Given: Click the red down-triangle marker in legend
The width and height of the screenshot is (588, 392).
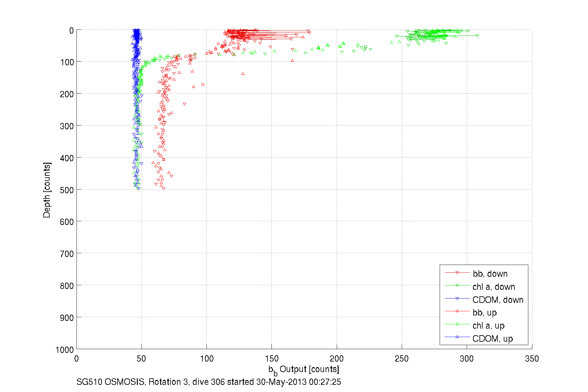Looking at the screenshot, I should (457, 273).
